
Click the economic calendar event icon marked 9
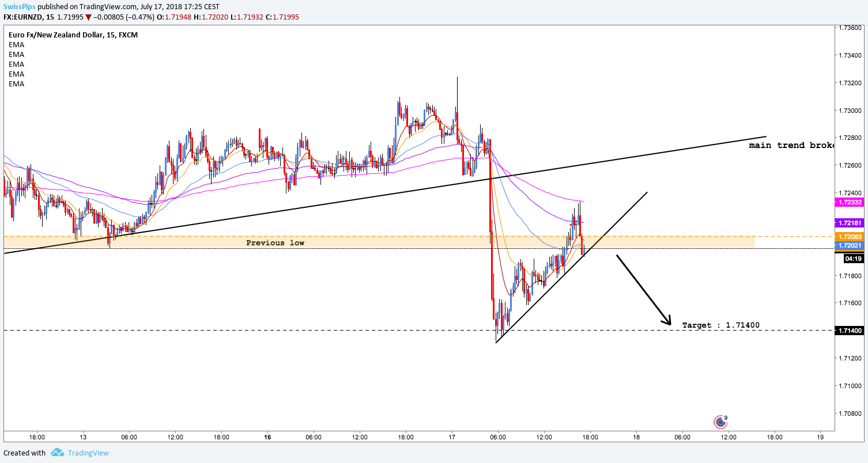(x=720, y=422)
